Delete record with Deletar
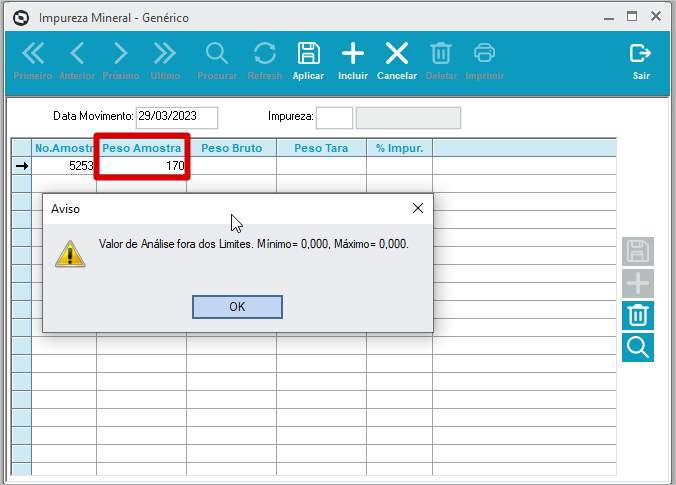This screenshot has width=676, height=485. tap(441, 61)
